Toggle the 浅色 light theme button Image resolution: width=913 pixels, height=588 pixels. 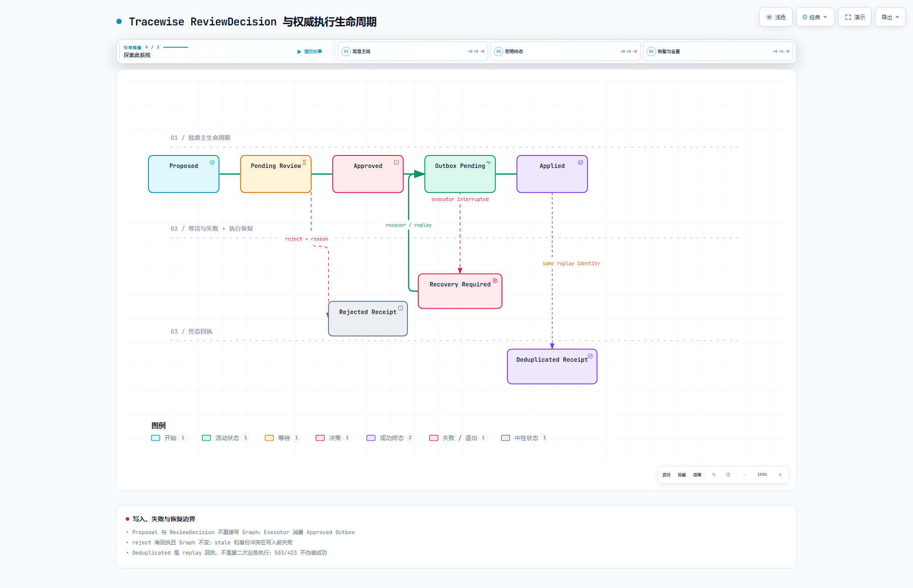776,17
